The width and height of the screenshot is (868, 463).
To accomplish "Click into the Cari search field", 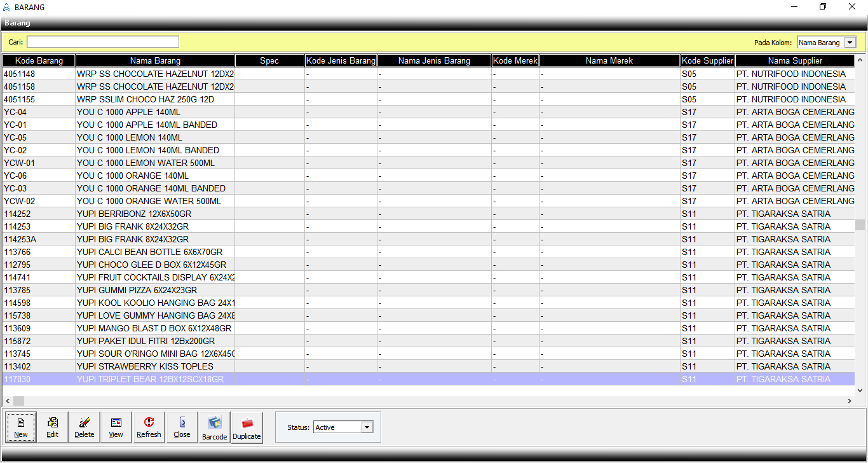I will [103, 42].
